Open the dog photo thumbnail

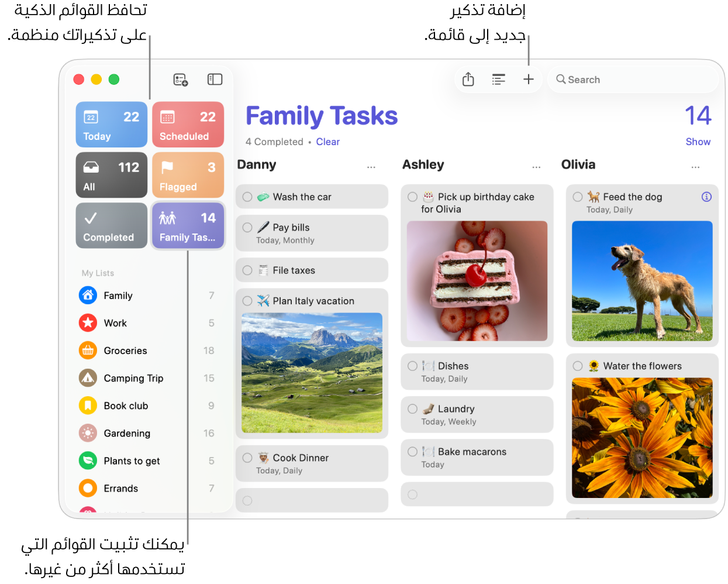click(x=642, y=281)
